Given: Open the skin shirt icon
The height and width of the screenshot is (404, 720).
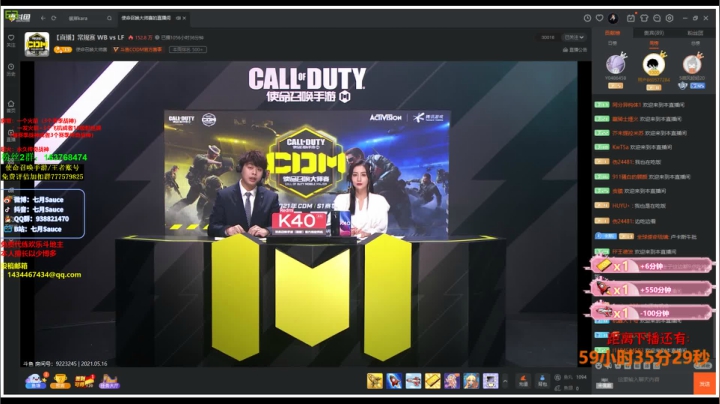Looking at the screenshot, I should [644, 18].
